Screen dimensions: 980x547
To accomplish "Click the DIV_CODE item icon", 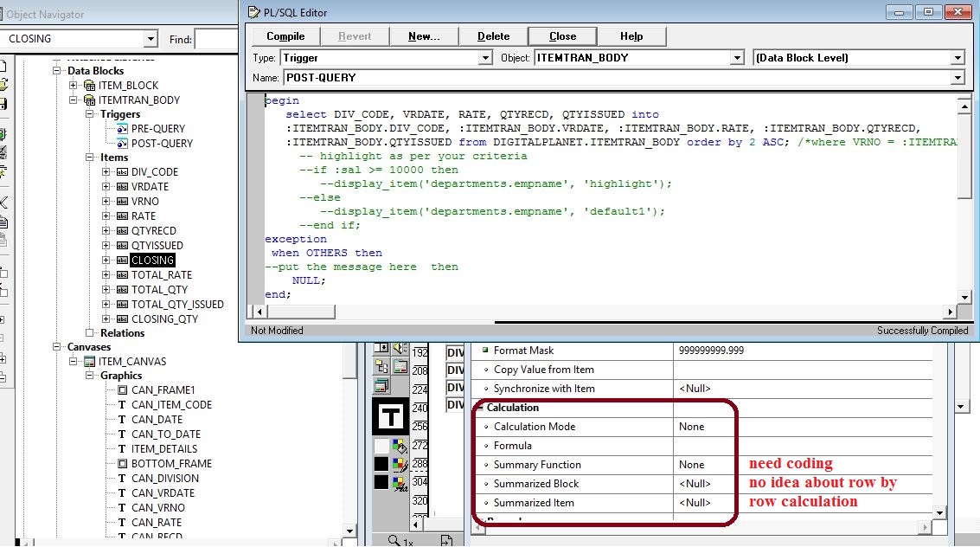I will click(123, 172).
